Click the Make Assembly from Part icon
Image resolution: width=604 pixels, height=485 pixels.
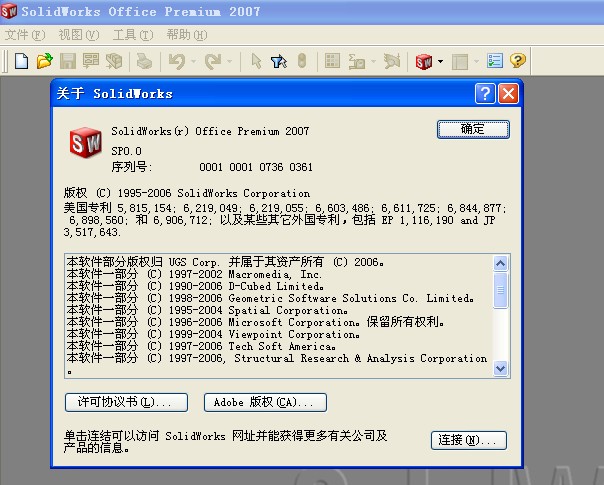coord(114,61)
